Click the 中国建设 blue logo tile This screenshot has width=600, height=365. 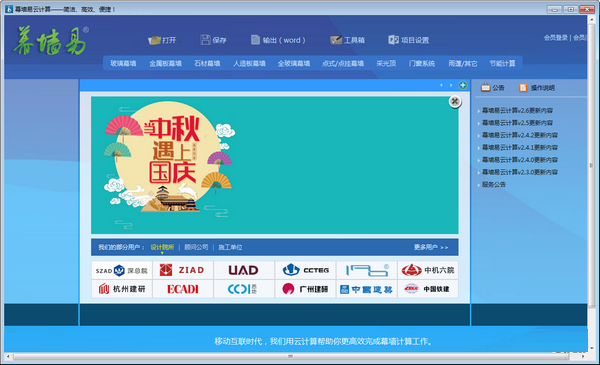367,289
